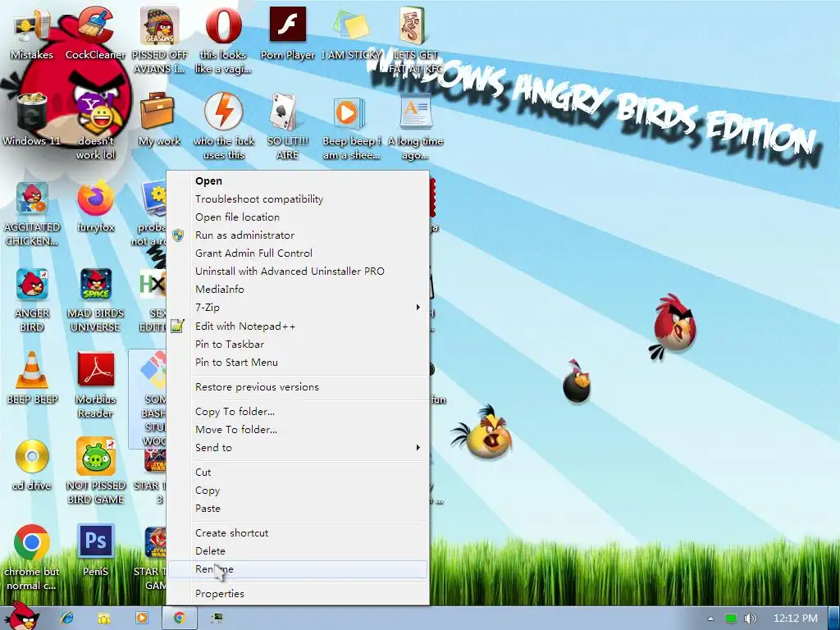Choose Restore previous versions
Image resolution: width=840 pixels, height=630 pixels.
pyautogui.click(x=298, y=387)
